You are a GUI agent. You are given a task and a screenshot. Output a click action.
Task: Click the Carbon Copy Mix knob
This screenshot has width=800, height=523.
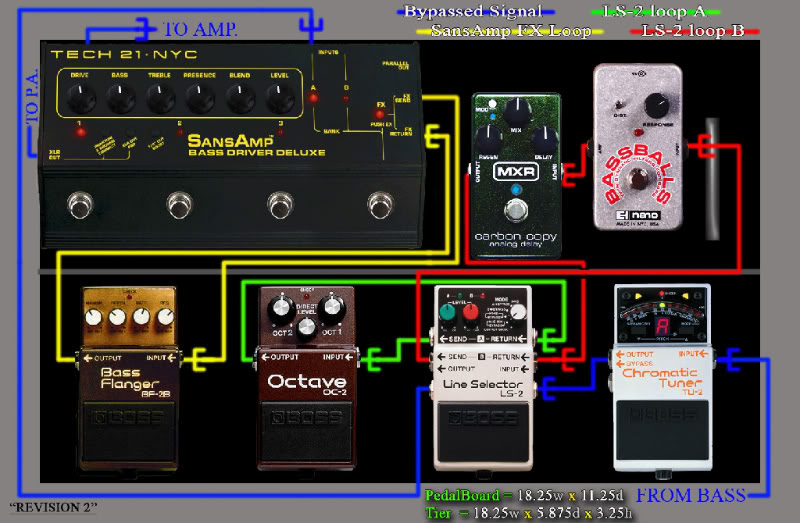pos(517,112)
